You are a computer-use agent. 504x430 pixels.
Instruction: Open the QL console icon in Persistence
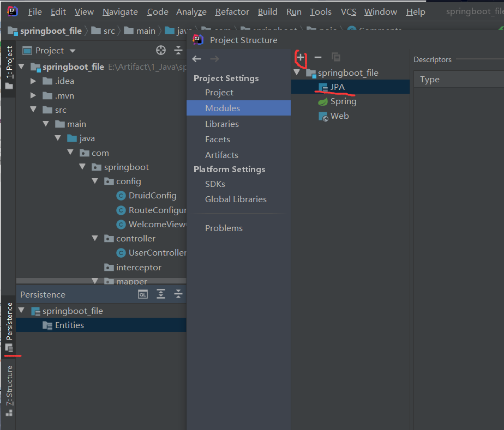[143, 294]
